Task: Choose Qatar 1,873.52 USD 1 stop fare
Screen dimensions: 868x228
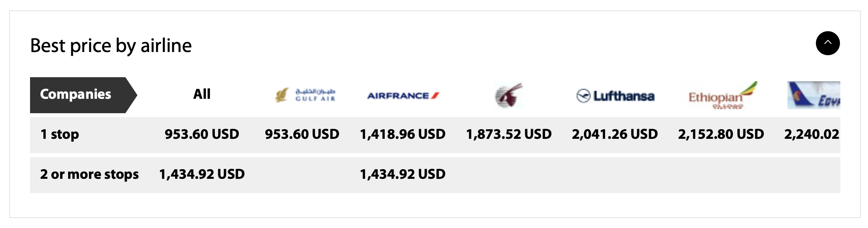Action: pyautogui.click(x=509, y=134)
